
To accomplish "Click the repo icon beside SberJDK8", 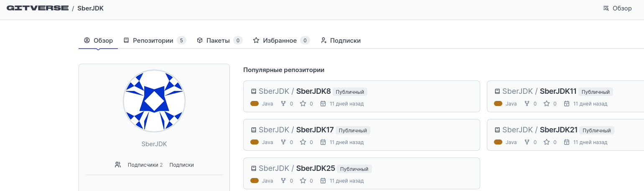I will 253,91.
